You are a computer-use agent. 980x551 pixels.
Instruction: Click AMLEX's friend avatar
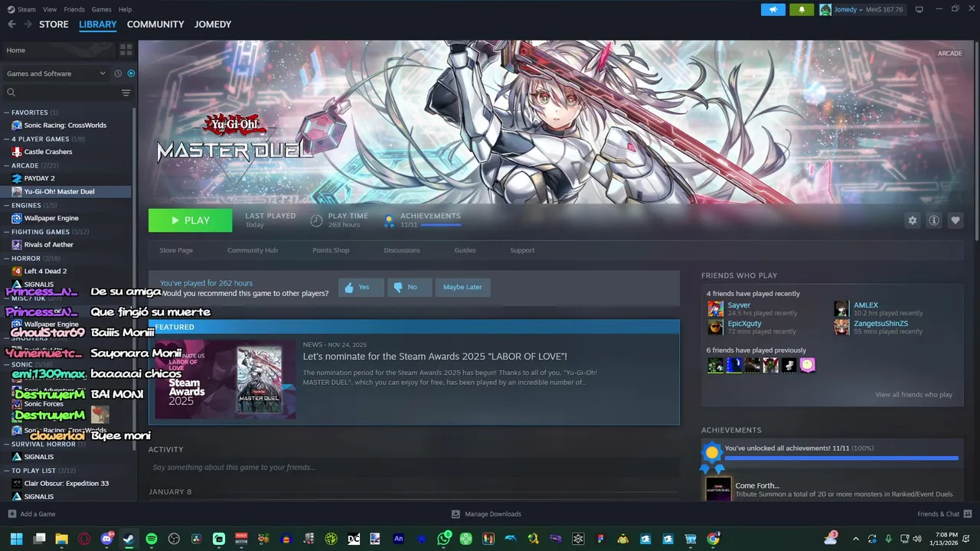tap(841, 308)
